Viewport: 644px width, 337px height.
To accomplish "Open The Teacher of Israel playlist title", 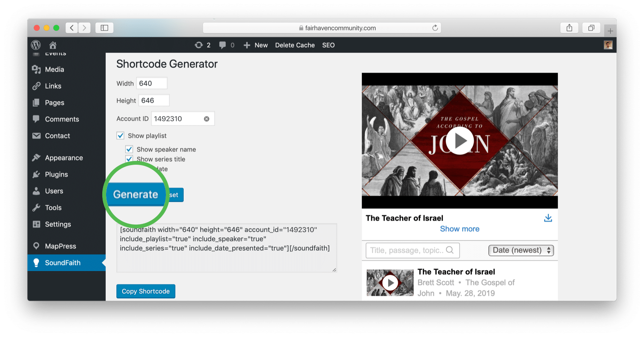I will [456, 272].
